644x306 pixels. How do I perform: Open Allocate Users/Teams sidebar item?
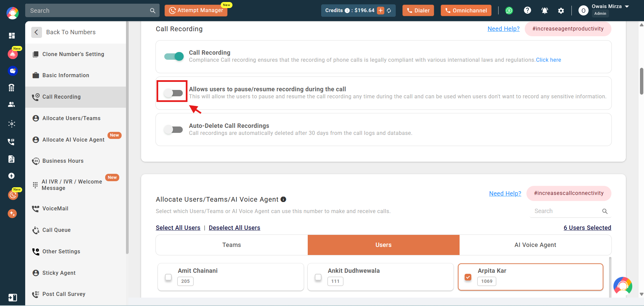point(76,118)
